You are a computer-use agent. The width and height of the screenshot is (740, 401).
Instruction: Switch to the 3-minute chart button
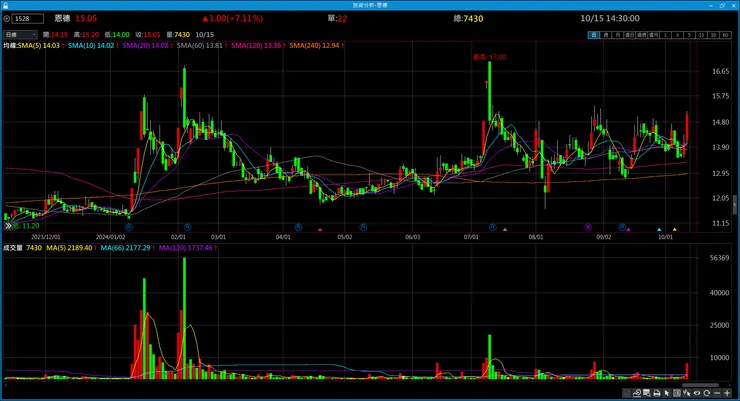pyautogui.click(x=678, y=35)
